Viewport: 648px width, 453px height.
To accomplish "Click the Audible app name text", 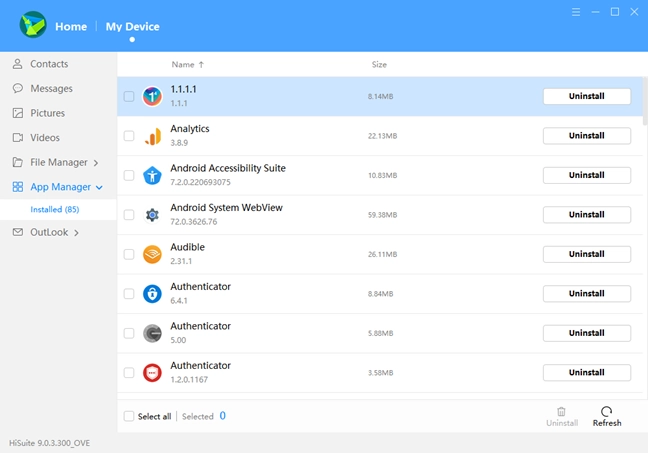I will pos(188,247).
